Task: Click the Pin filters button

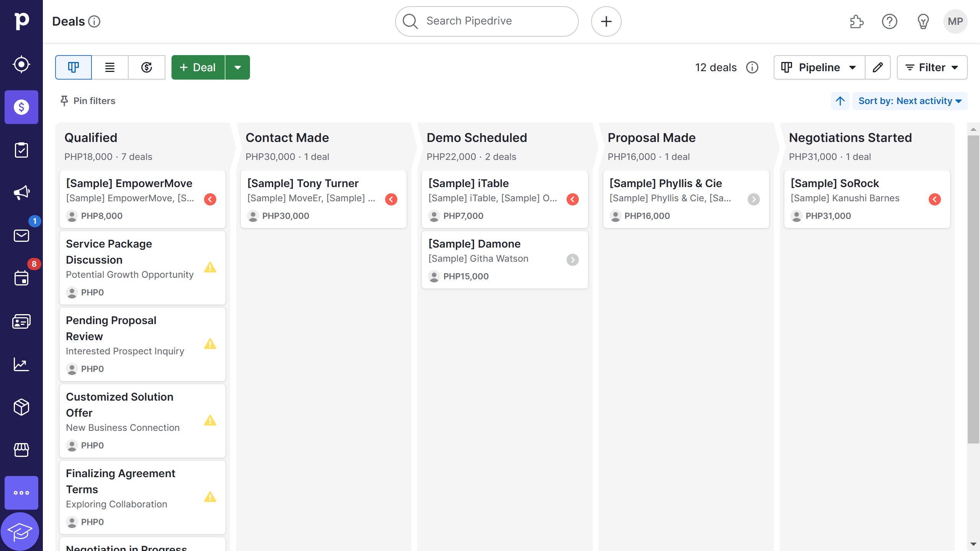Action: [87, 101]
